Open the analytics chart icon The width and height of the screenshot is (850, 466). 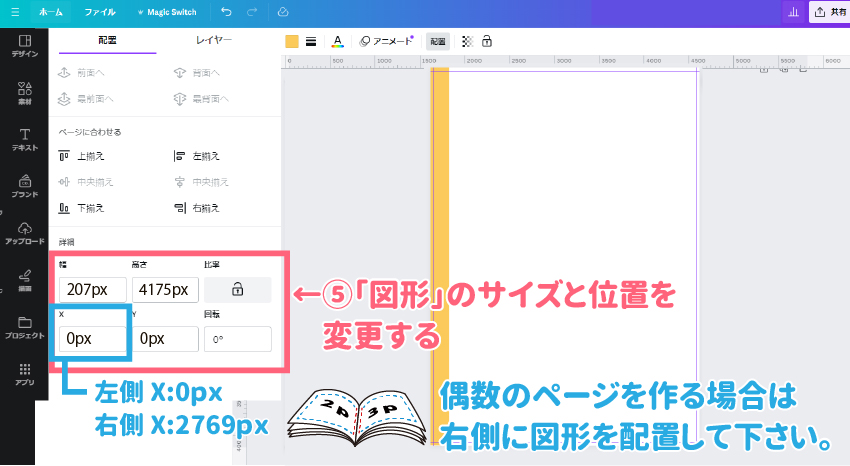tap(794, 12)
